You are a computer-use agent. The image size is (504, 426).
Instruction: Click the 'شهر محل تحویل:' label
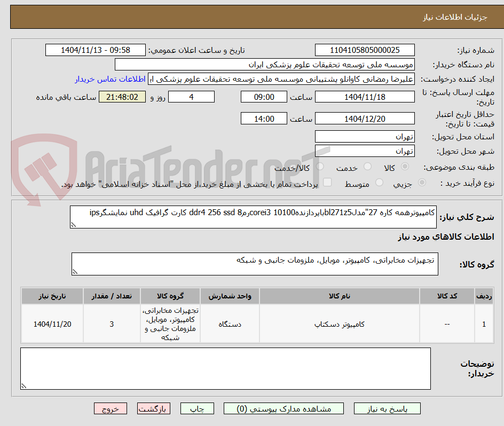466,152
